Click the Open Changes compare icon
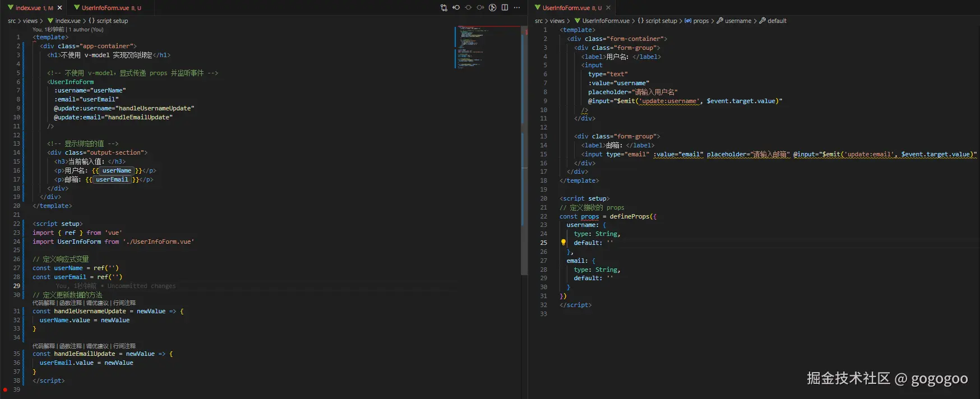 coord(444,8)
